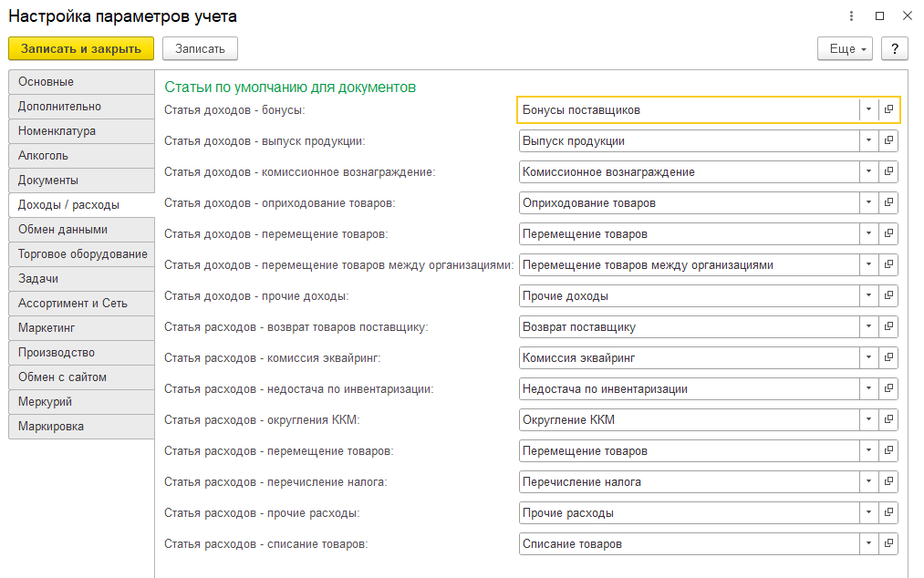Open the linked item icon for Выпуск продукции
Viewport: 924px width, 578px height.
[x=888, y=140]
